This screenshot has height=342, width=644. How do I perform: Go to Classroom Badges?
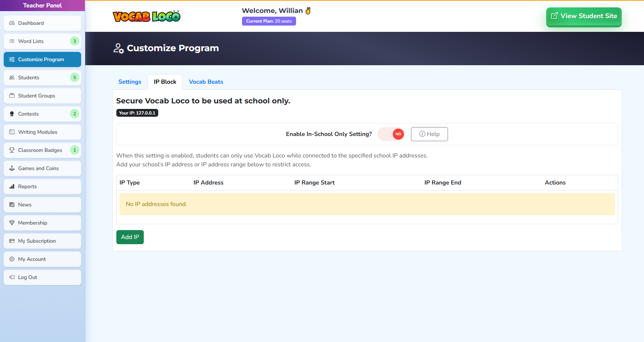[x=42, y=150]
